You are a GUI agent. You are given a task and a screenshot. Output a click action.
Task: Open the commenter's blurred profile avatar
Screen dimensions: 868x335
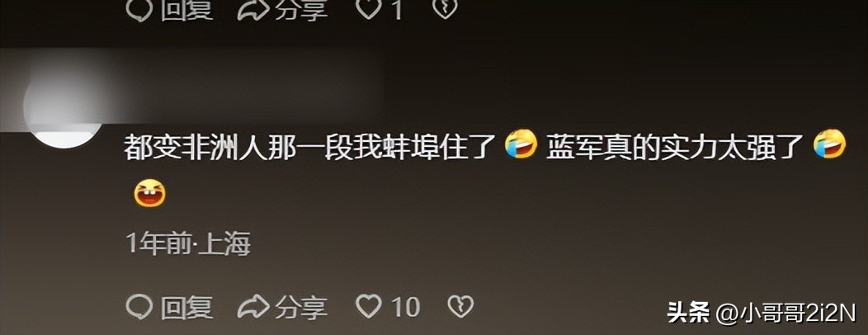coord(64,108)
